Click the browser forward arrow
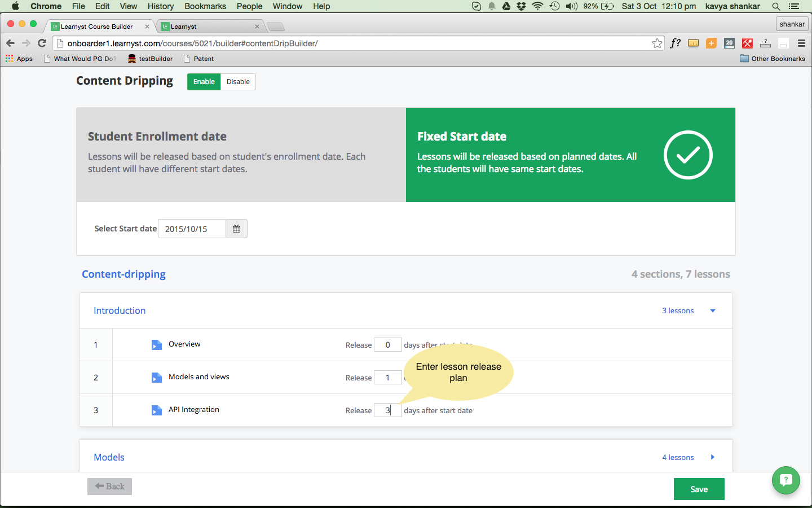This screenshot has height=508, width=812. (x=26, y=43)
